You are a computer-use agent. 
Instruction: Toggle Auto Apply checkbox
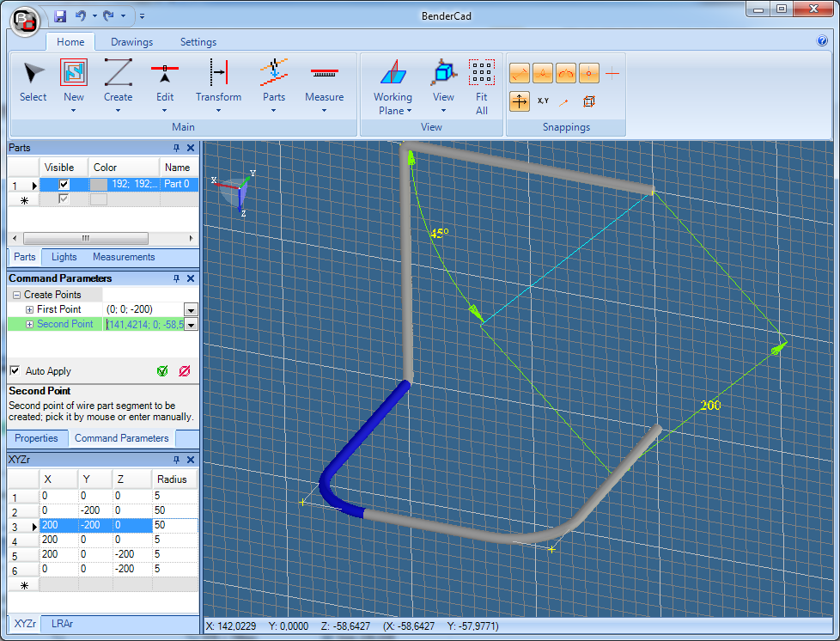click(x=15, y=370)
